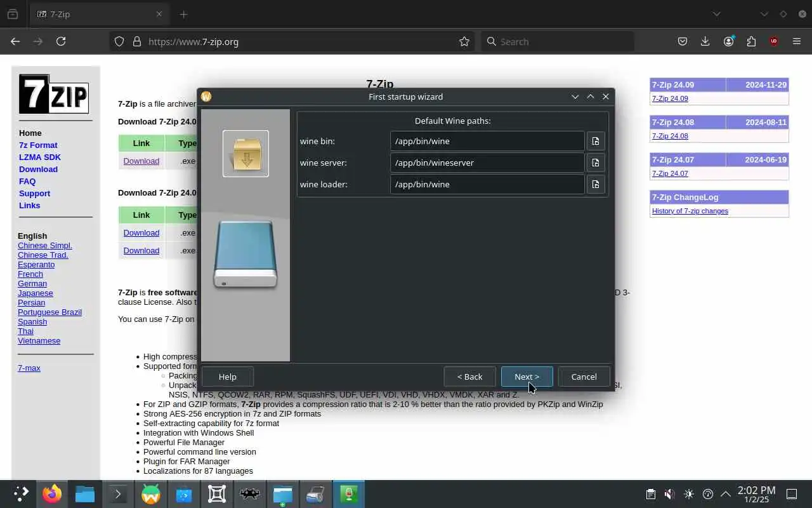Viewport: 812px width, 508px height.
Task: Go back in the startup wizard
Action: [x=469, y=377]
